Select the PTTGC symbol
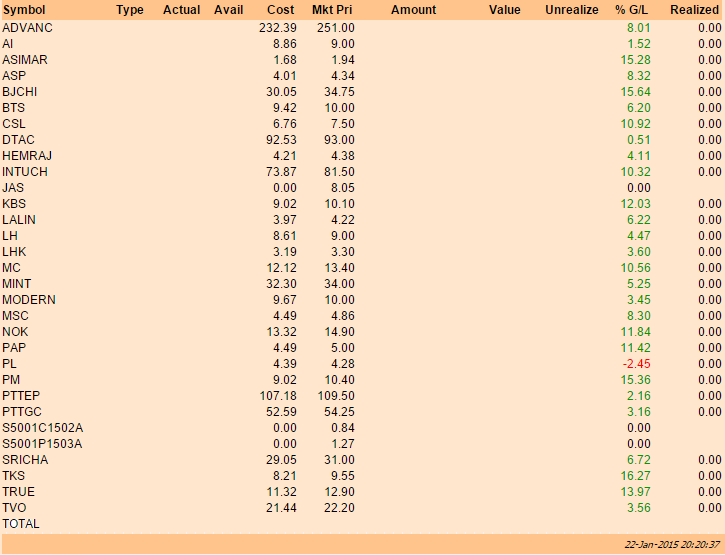The height and width of the screenshot is (555, 725). [x=22, y=412]
